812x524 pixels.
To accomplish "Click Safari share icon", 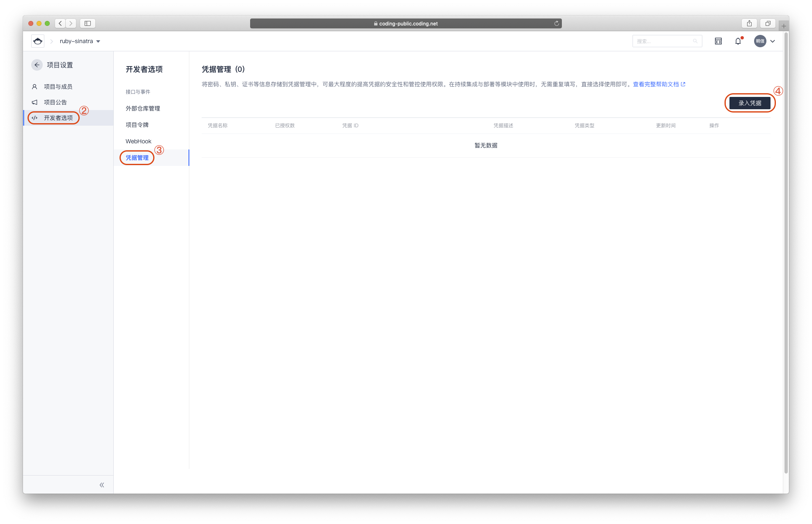I will click(x=749, y=23).
